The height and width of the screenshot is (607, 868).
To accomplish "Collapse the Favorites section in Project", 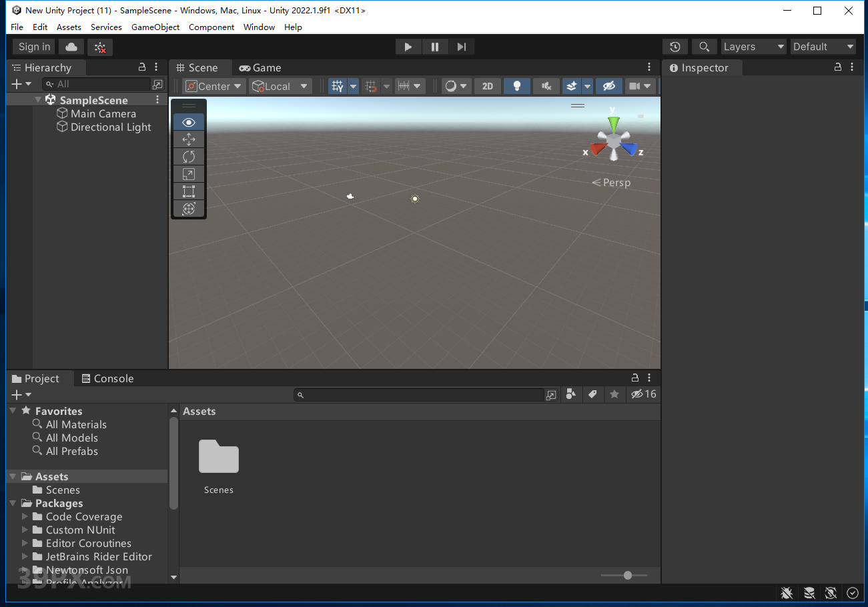I will [13, 411].
